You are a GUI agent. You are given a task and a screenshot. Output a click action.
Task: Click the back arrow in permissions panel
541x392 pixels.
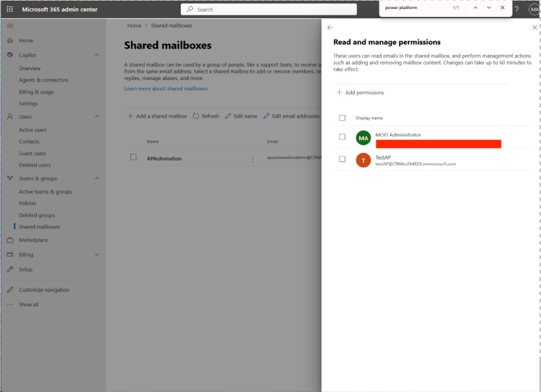point(331,28)
